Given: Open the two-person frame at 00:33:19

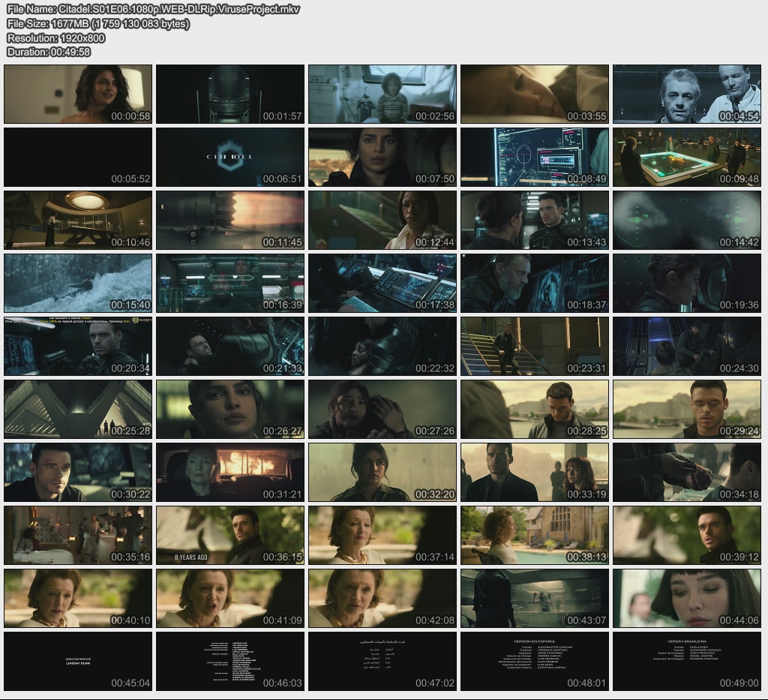Looking at the screenshot, I should coord(535,472).
